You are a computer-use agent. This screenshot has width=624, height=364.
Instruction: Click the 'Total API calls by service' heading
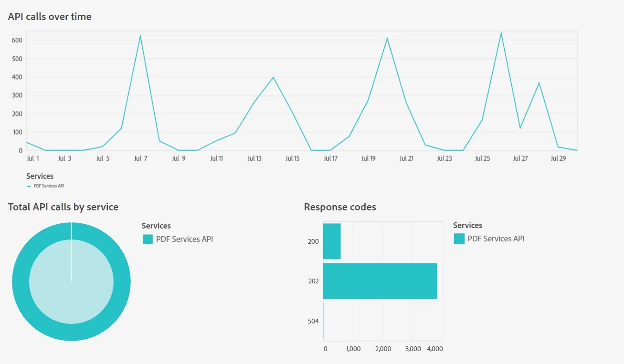coord(63,207)
